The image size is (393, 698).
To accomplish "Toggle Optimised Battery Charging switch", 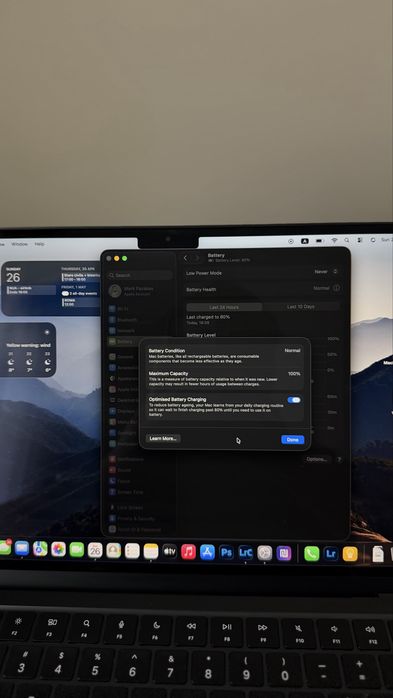I will click(x=294, y=400).
